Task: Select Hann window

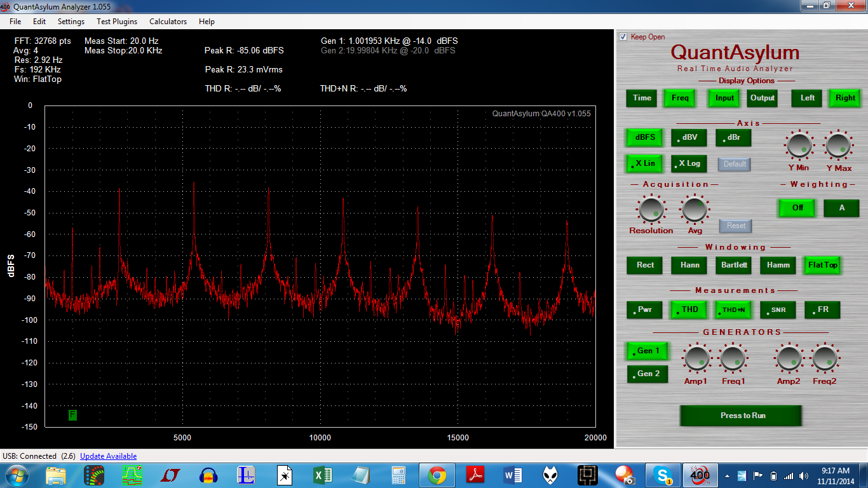Action: (x=689, y=265)
